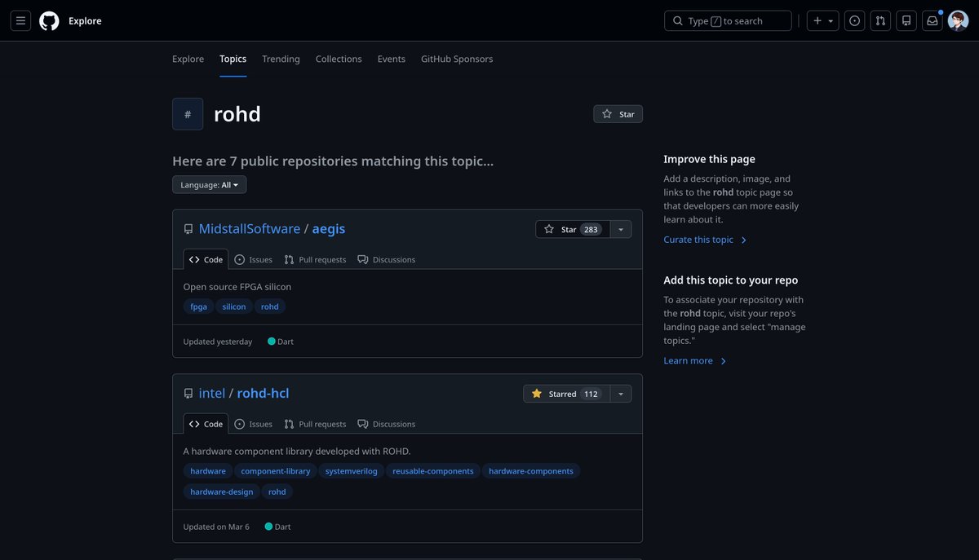Expand the Language: All filter
979x560 pixels.
[x=209, y=185]
